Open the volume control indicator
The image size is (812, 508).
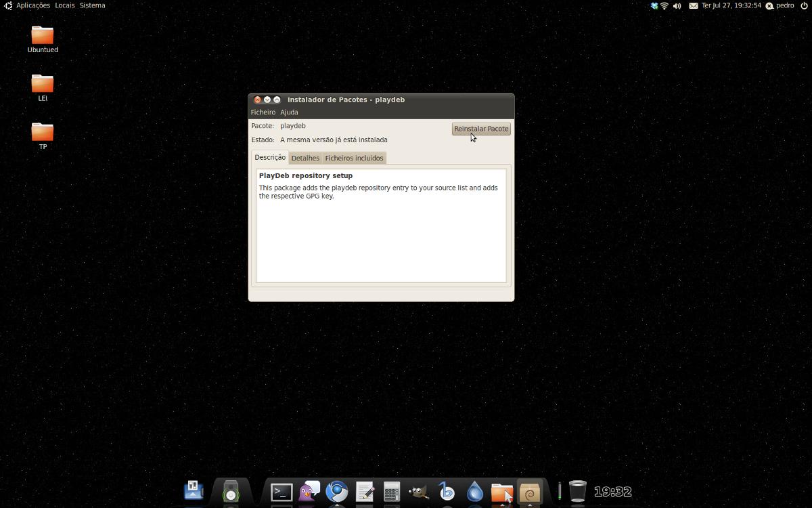click(677, 5)
